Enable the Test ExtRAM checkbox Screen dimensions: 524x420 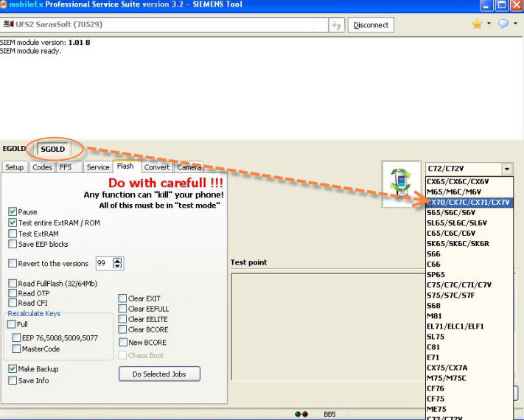[13, 234]
